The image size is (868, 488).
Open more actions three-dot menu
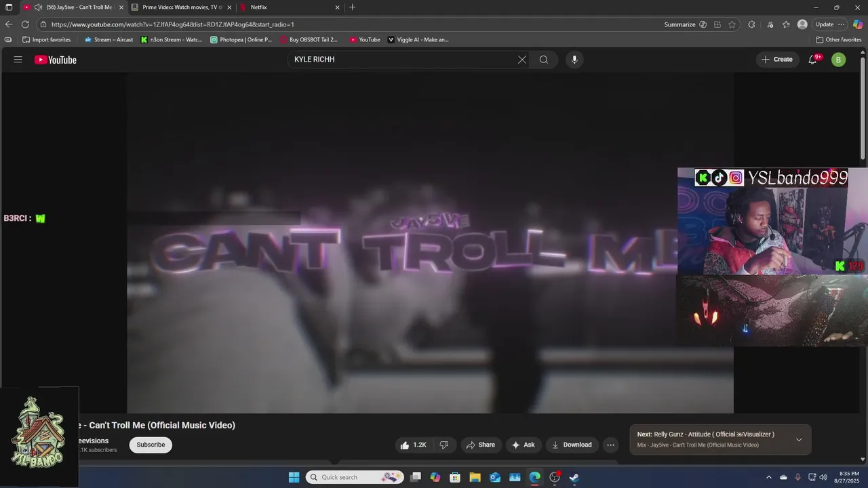coord(610,445)
